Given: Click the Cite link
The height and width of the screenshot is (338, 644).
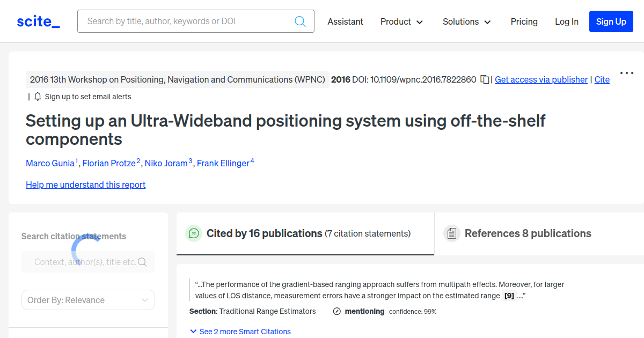Looking at the screenshot, I should 602,79.
